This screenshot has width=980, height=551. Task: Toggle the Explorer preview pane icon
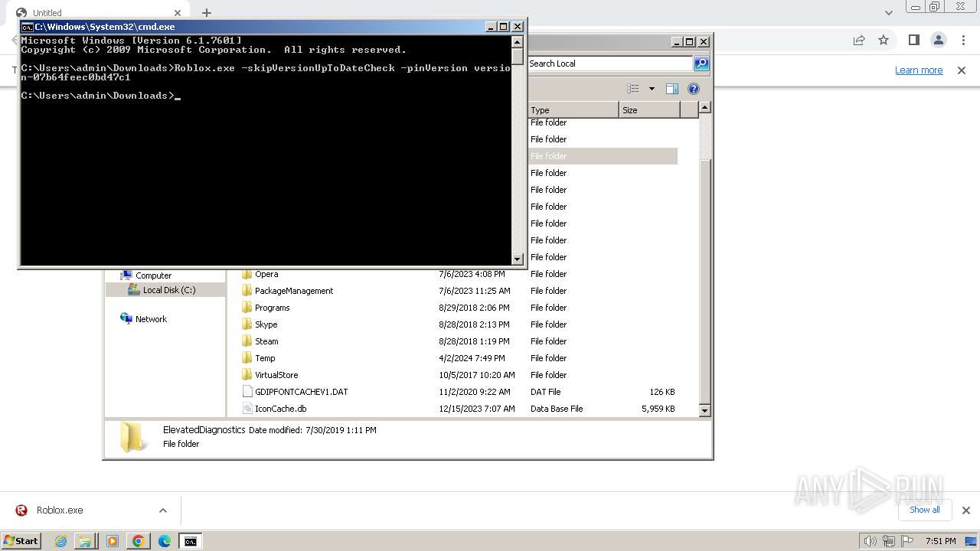[671, 89]
